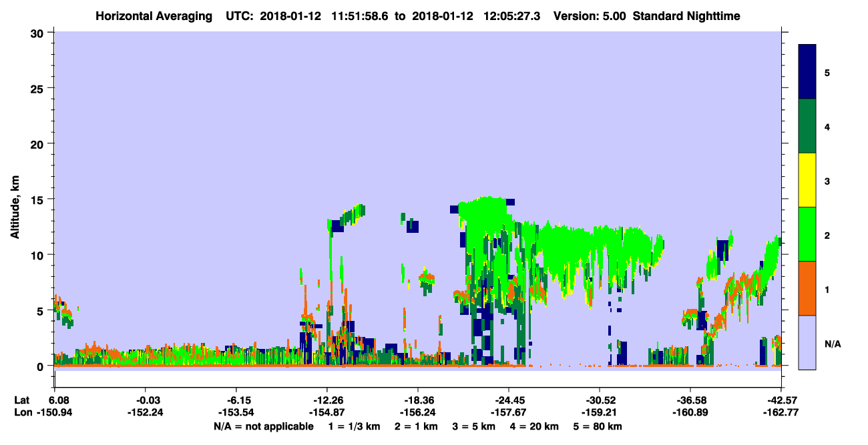The height and width of the screenshot is (445, 868).
Task: Click the colorbar label "5"
Action: [827, 72]
